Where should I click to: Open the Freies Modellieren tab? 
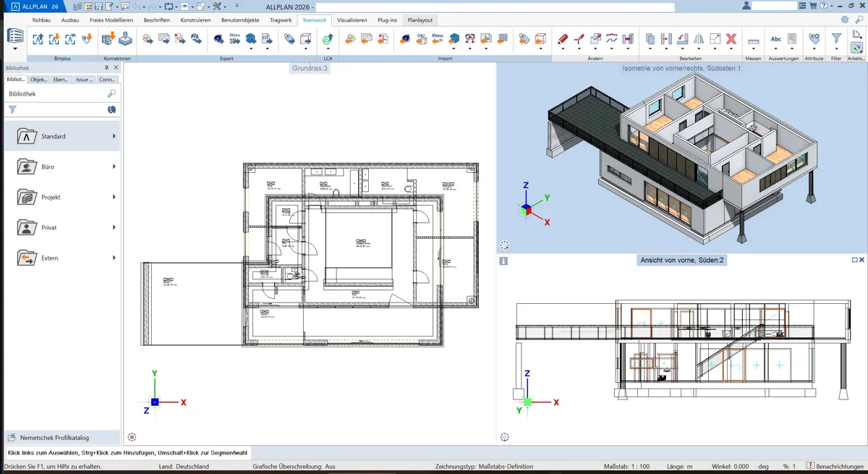[x=111, y=20]
